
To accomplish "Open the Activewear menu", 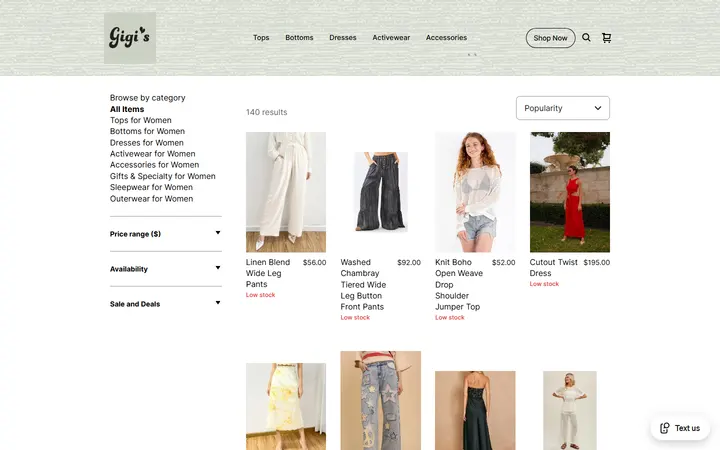I will tap(391, 38).
